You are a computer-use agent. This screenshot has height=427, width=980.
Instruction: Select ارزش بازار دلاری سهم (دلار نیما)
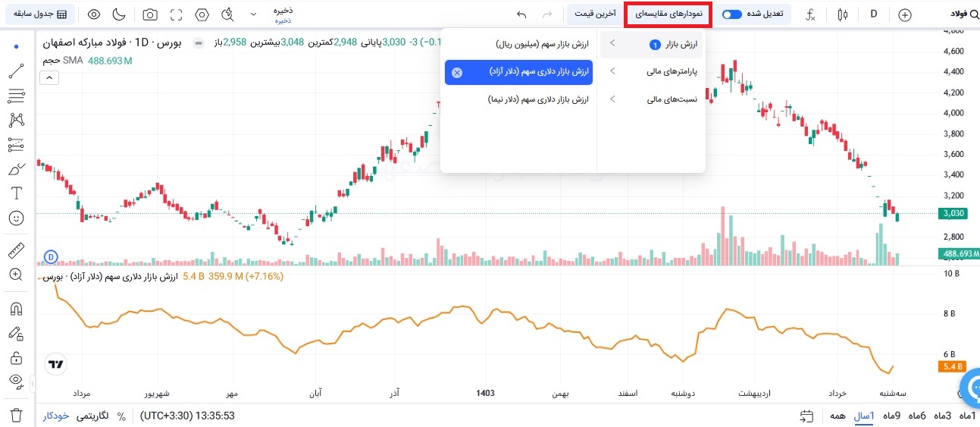(x=519, y=99)
